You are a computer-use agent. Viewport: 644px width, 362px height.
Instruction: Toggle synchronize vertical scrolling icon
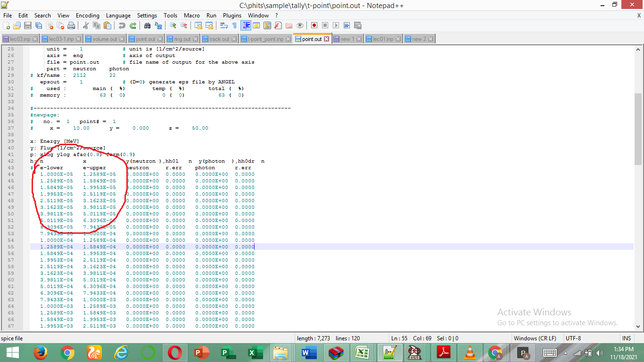pyautogui.click(x=198, y=25)
